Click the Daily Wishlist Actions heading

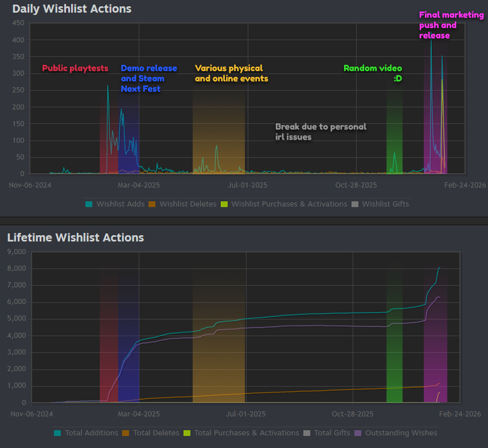coord(72,9)
